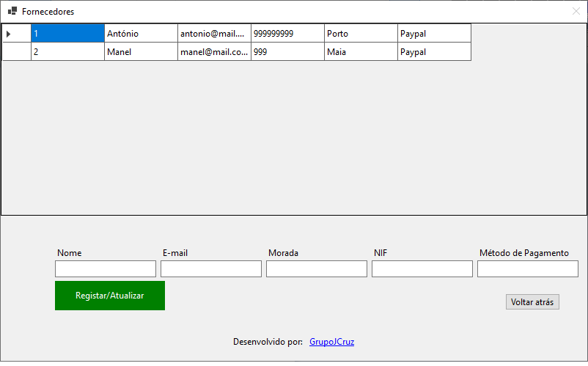Select the antonio@mail email cell

214,34
